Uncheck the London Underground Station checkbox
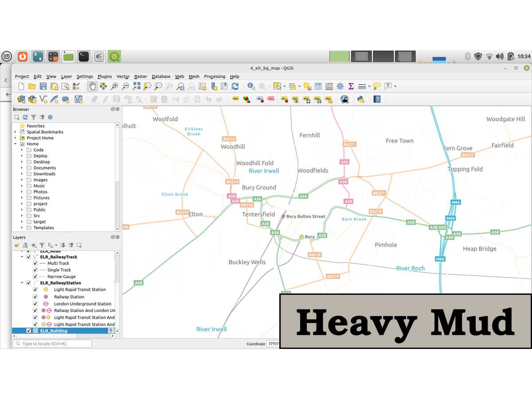Viewport: 532px width, 399px height. (35, 304)
